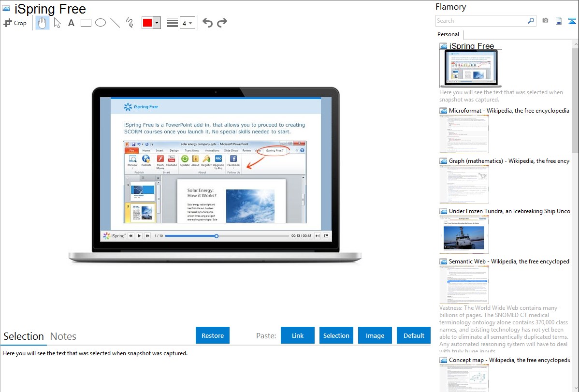Click the snapshot icon beside Microformat title
The height and width of the screenshot is (392, 579).
(444, 111)
